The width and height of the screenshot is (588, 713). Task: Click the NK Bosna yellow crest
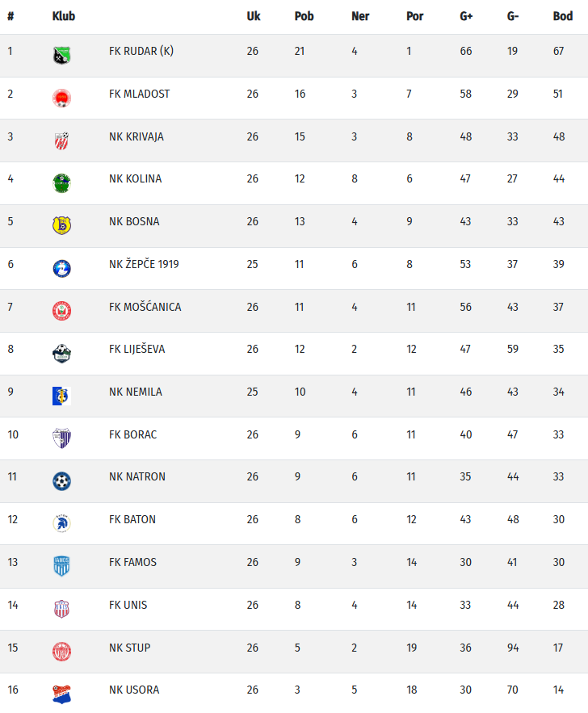point(61,225)
